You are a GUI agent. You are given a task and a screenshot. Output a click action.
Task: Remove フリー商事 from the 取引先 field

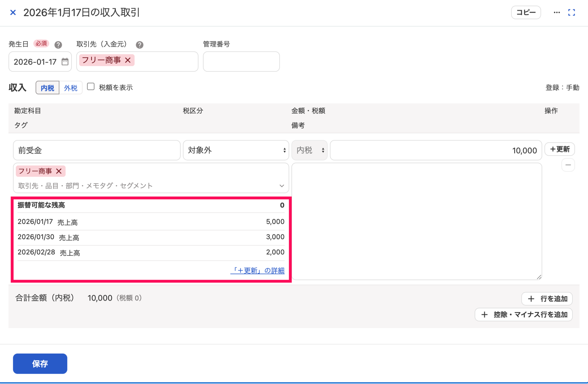pos(128,60)
